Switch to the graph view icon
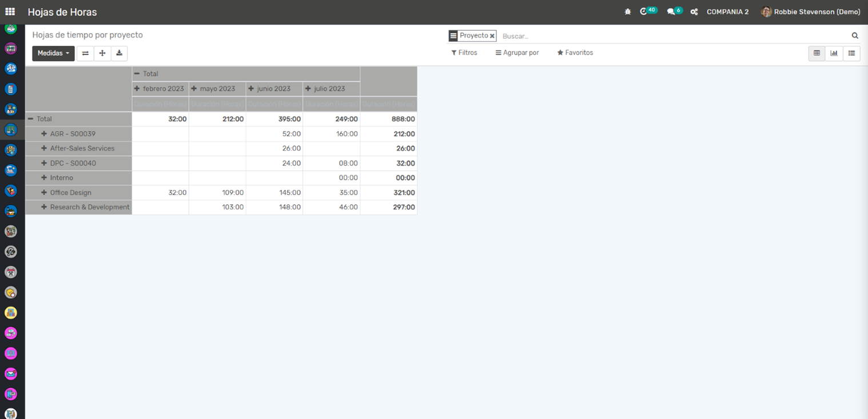 tap(834, 53)
